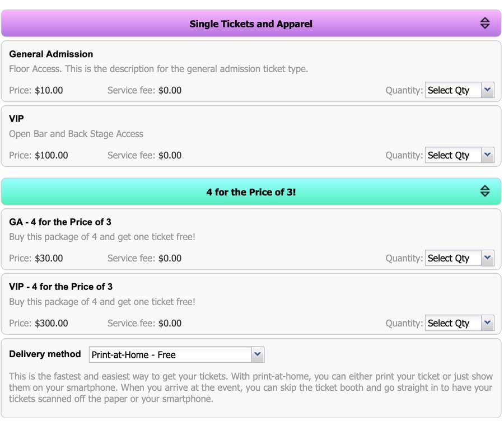Open GA - 4 for the Price of 3 quantity dropdown
504x421 pixels.
tap(459, 258)
